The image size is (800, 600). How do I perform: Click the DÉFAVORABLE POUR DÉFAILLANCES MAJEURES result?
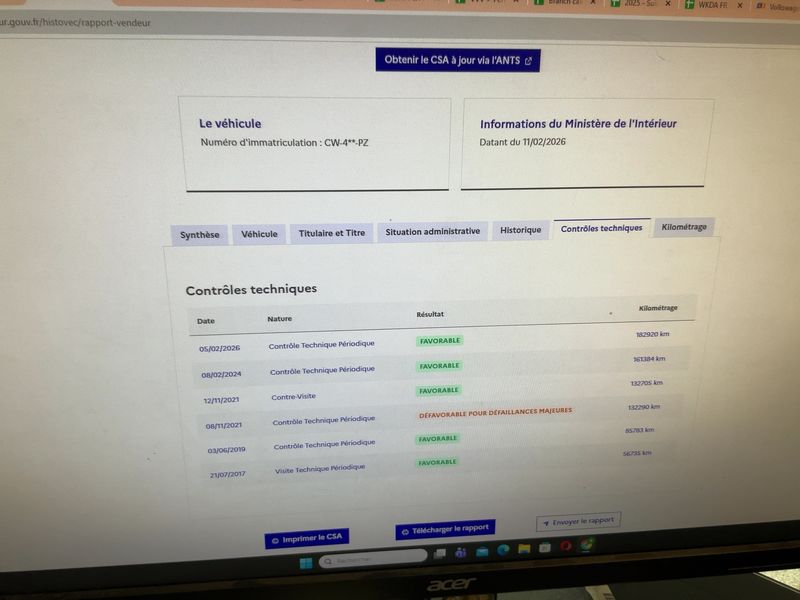pos(495,412)
